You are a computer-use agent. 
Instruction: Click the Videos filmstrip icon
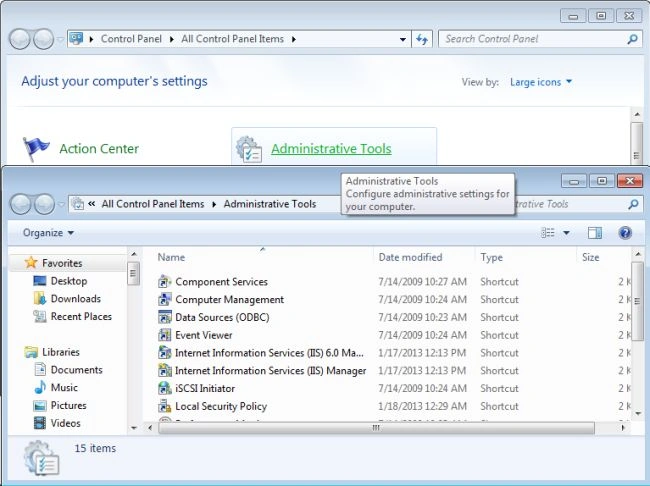(40, 423)
